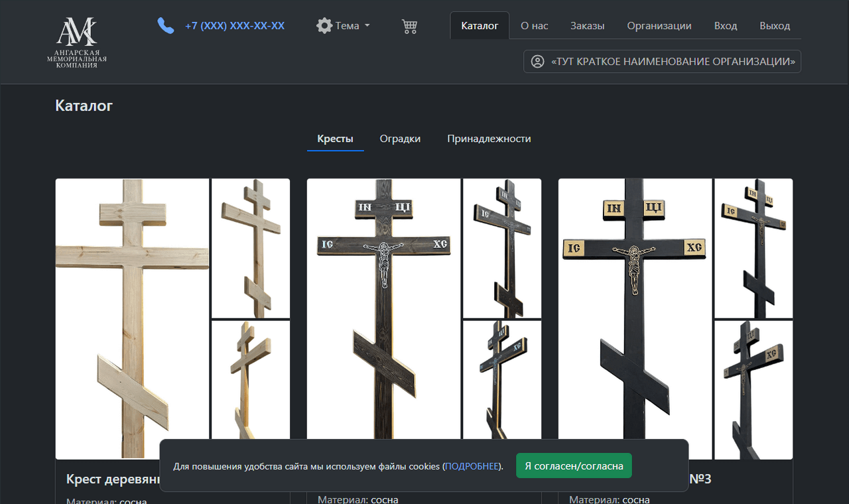Open the shopping cart icon
The width and height of the screenshot is (849, 504).
click(x=409, y=27)
